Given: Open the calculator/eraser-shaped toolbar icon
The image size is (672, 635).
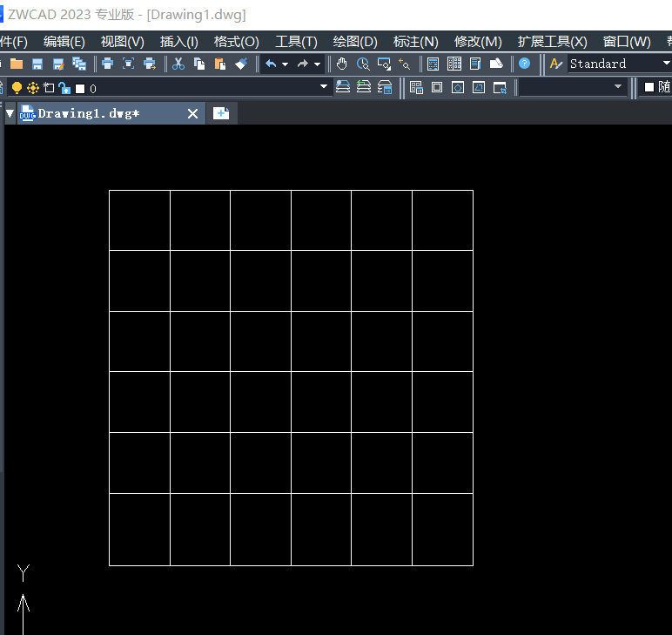Looking at the screenshot, I should click(x=496, y=64).
